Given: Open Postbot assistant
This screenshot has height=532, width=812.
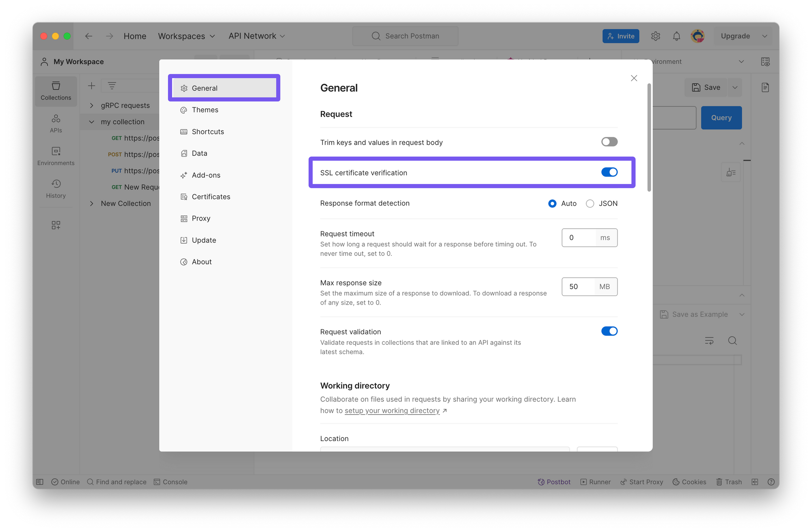Looking at the screenshot, I should click(x=554, y=482).
